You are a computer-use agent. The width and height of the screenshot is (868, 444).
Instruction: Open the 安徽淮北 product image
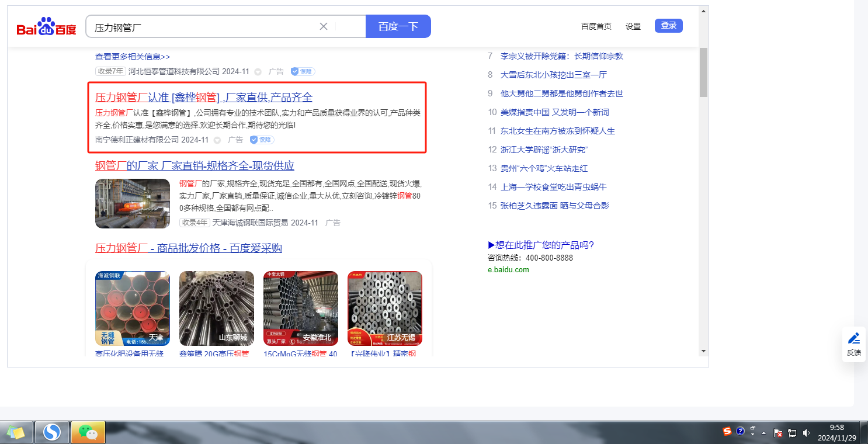pyautogui.click(x=301, y=308)
